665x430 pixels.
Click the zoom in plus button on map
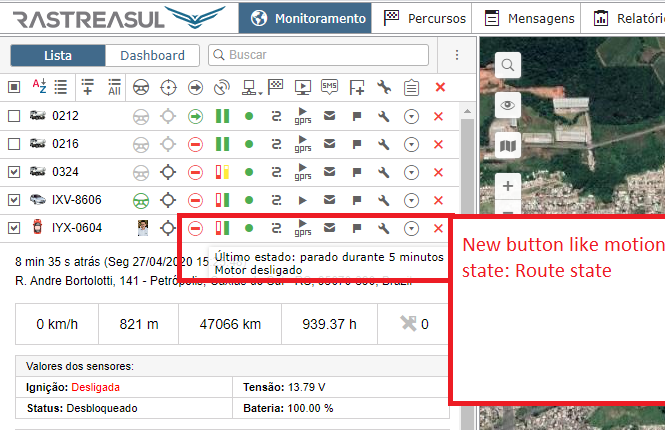pos(509,186)
